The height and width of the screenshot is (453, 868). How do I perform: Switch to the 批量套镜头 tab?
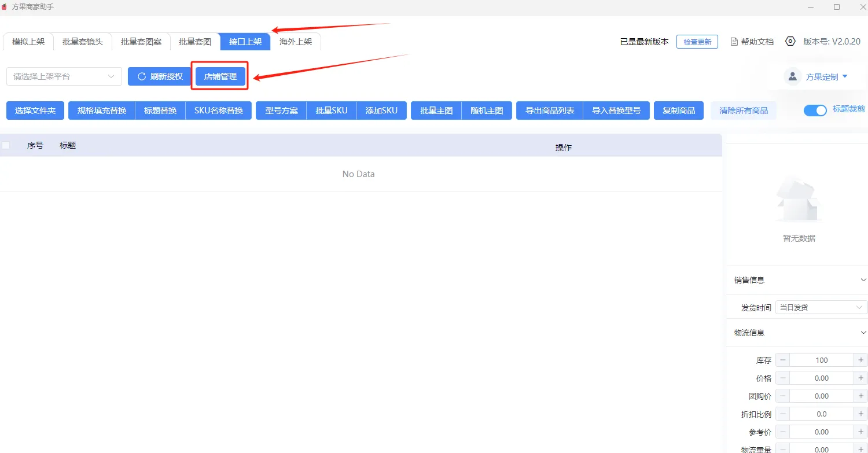(x=83, y=42)
